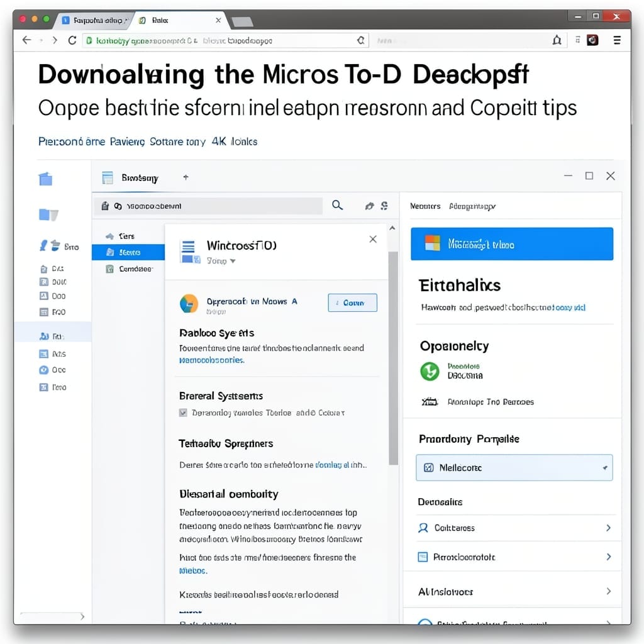Switch to the 'Adeoperitappv' panel tab
Image resolution: width=644 pixels, height=644 pixels.
(472, 206)
